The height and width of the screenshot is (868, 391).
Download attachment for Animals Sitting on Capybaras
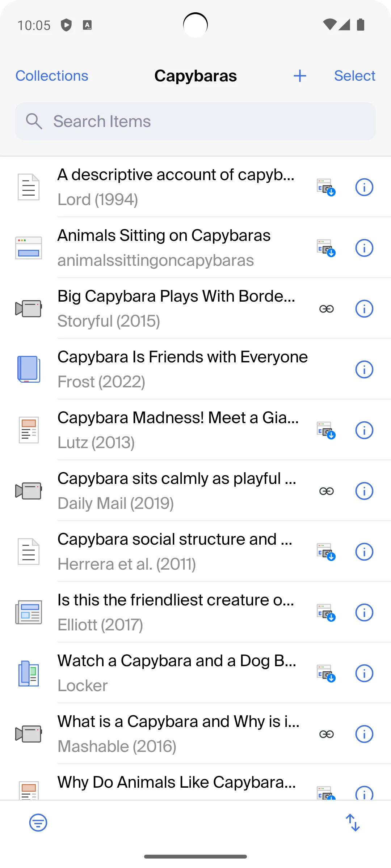pos(326,248)
